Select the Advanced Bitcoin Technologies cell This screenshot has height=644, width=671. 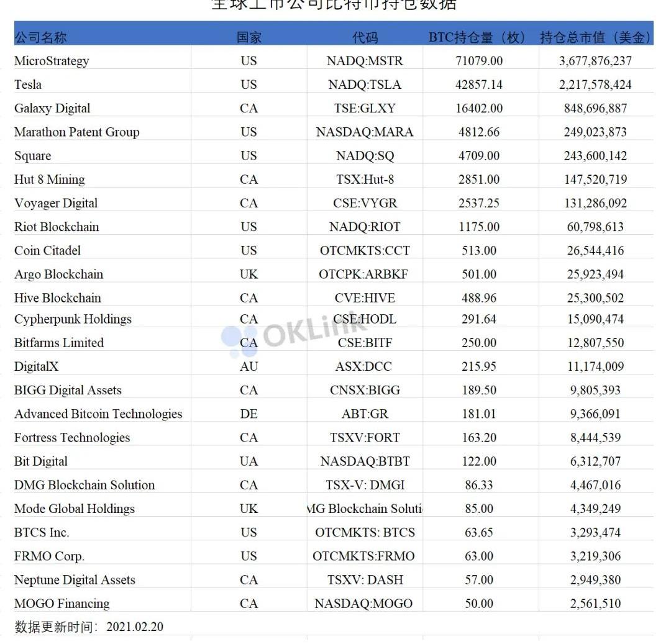[98, 414]
